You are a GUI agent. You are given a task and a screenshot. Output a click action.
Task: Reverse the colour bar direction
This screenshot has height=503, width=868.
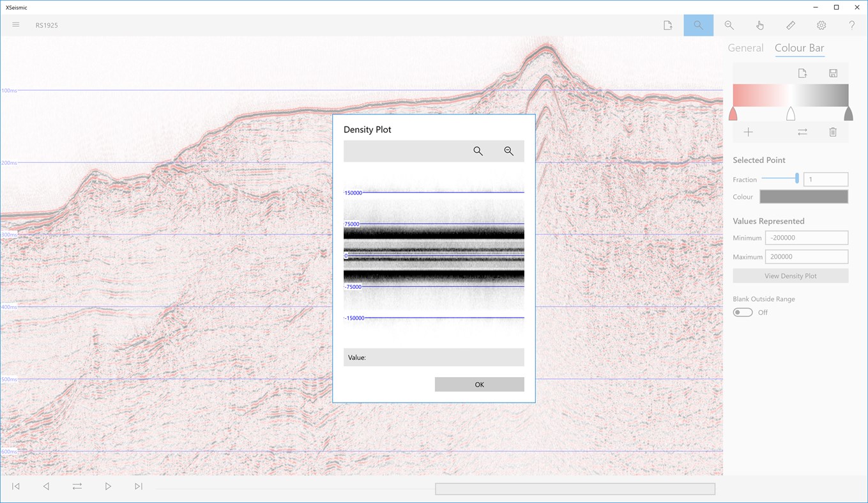802,132
